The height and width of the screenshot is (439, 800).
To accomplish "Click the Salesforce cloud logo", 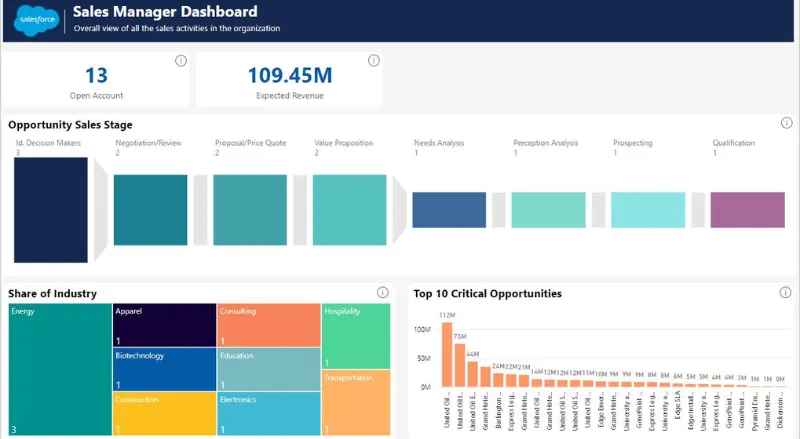I will (x=37, y=20).
